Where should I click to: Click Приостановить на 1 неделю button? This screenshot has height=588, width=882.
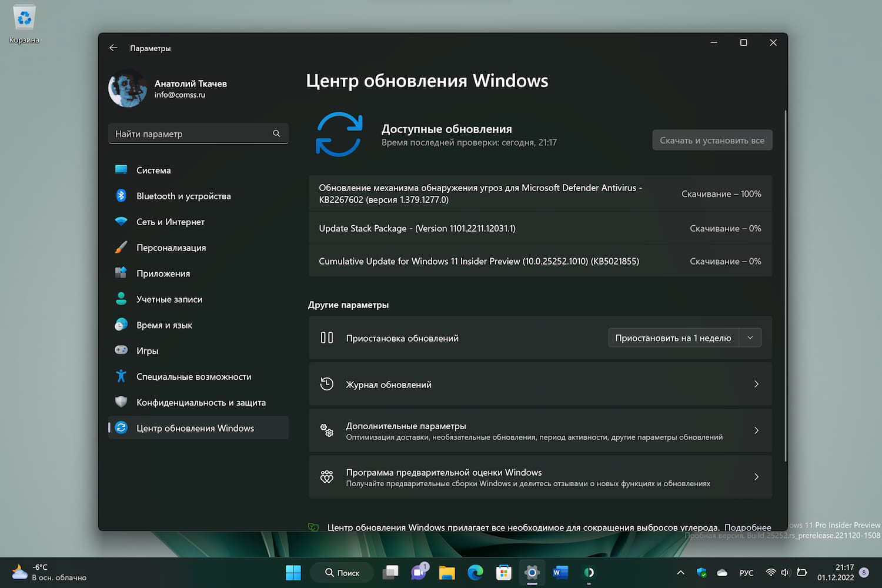tap(673, 338)
